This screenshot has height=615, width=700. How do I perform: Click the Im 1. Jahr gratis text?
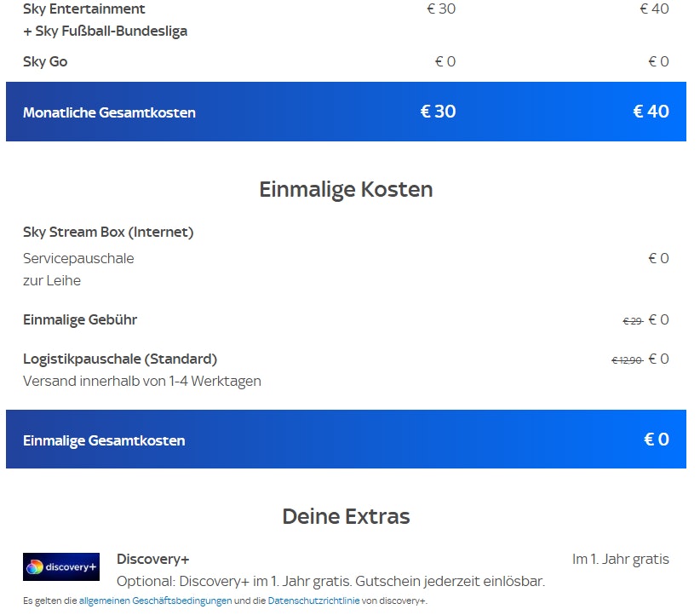620,560
